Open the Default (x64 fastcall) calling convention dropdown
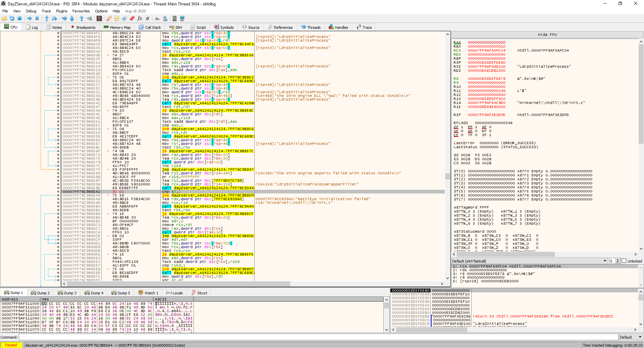Image resolution: width=644 pixels, height=348 pixels. point(605,261)
